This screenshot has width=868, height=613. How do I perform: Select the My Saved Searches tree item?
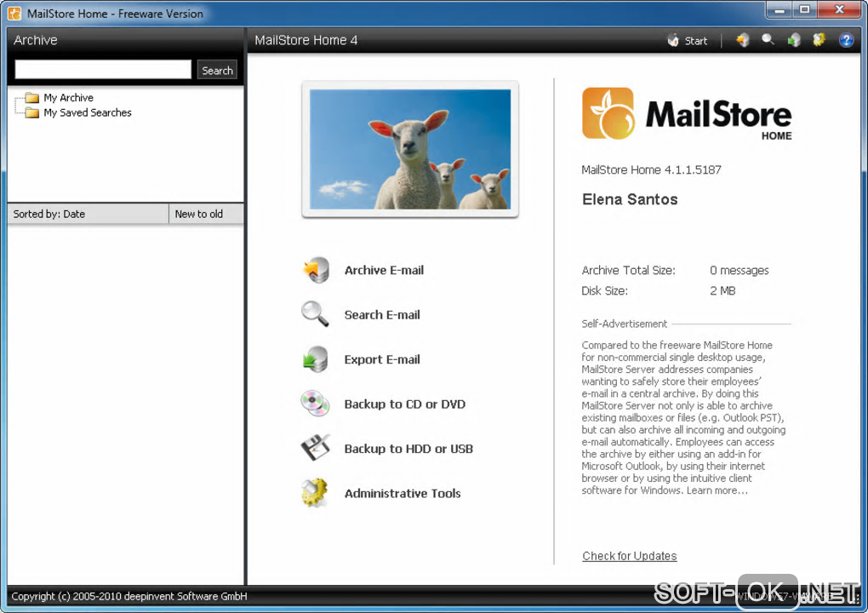pos(88,112)
